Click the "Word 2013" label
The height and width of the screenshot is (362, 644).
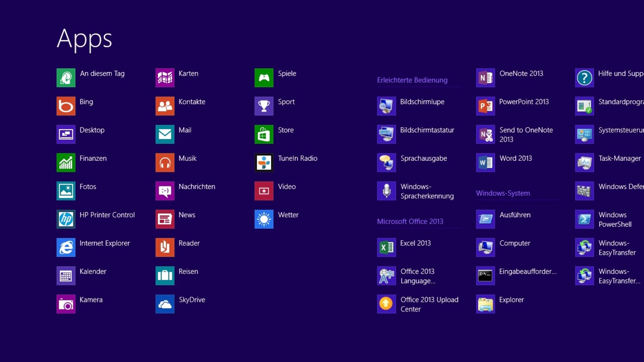click(516, 158)
